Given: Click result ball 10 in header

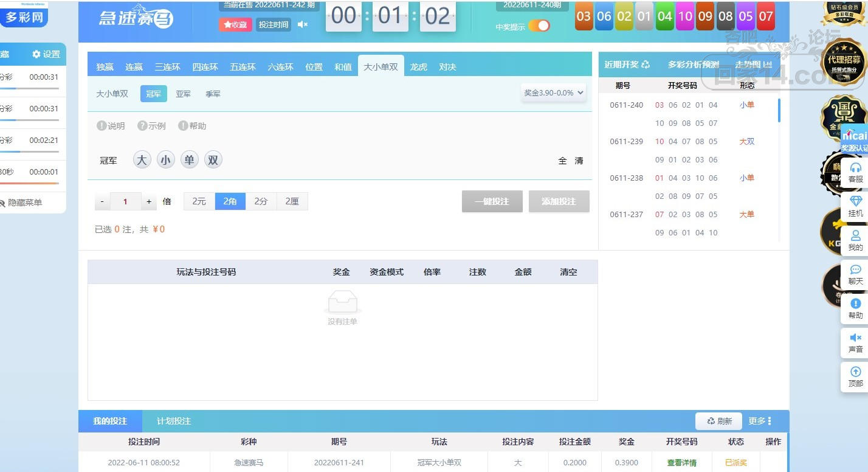Looking at the screenshot, I should [x=685, y=16].
